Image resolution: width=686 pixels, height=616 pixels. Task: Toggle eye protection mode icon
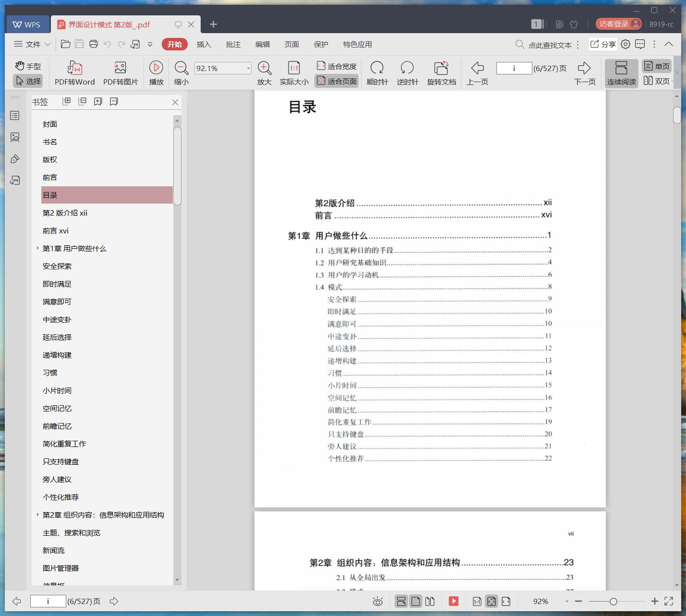point(378,602)
